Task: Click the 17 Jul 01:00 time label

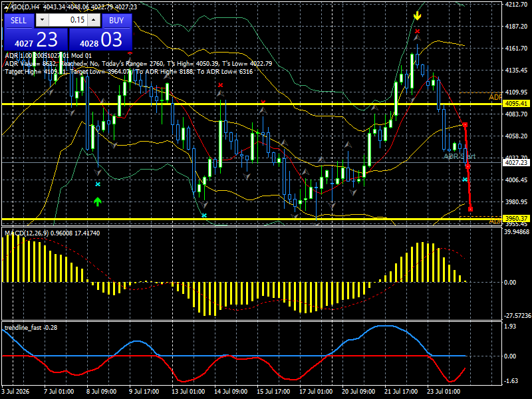Action: pos(315,391)
